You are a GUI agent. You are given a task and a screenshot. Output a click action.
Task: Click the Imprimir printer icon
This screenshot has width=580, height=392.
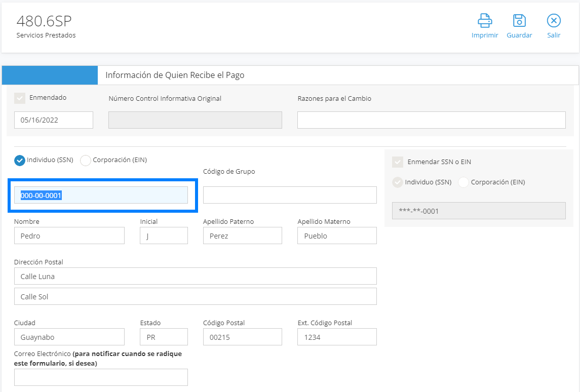[x=485, y=21]
